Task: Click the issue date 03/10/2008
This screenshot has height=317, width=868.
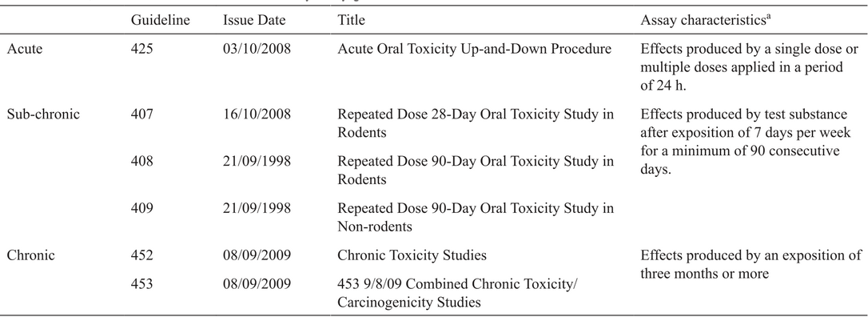Action: pyautogui.click(x=257, y=49)
